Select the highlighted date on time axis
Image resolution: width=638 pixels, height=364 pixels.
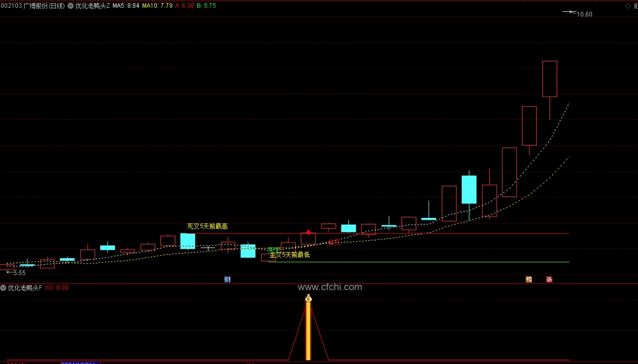(80, 362)
